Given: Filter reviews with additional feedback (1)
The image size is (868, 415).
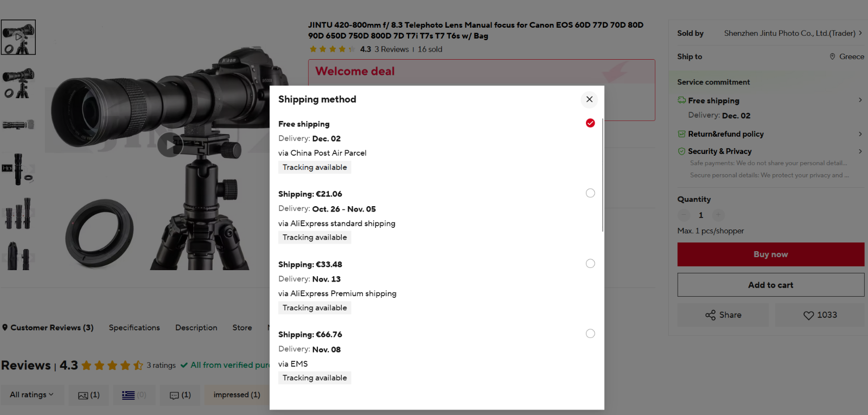Looking at the screenshot, I should pos(180,395).
